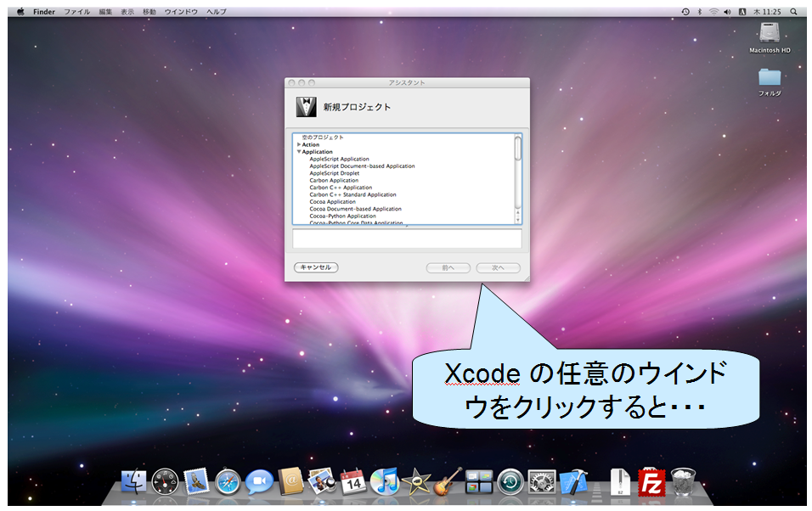Click the template list scrollbar thumb

(x=518, y=148)
